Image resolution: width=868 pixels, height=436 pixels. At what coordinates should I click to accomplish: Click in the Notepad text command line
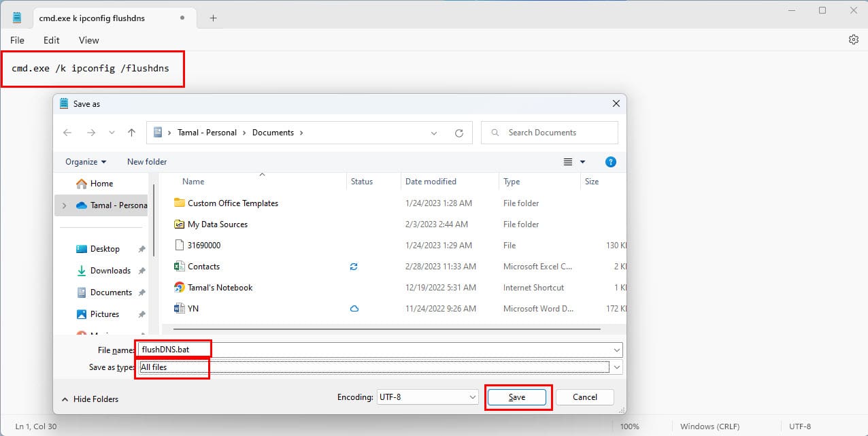pyautogui.click(x=90, y=69)
